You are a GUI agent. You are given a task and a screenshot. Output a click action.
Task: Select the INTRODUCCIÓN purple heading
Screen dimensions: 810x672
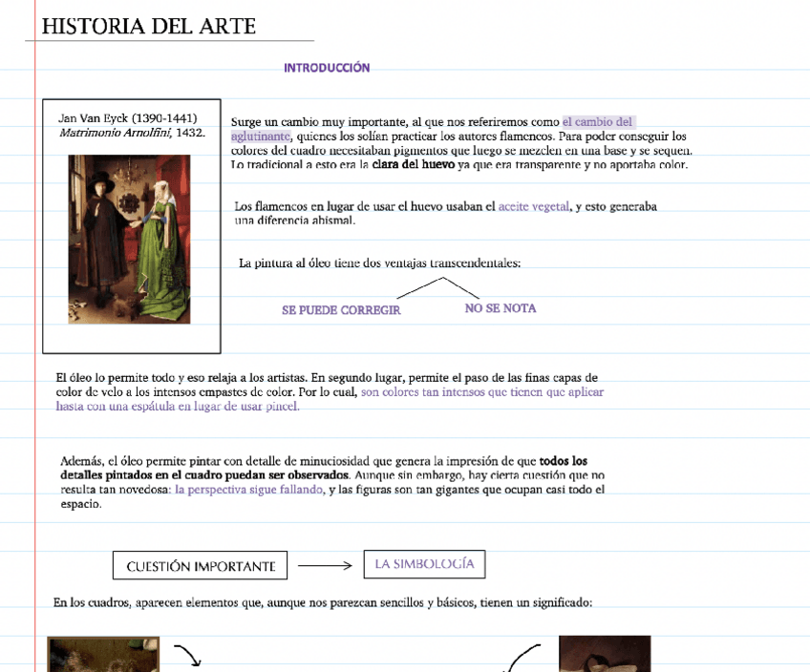pyautogui.click(x=327, y=68)
